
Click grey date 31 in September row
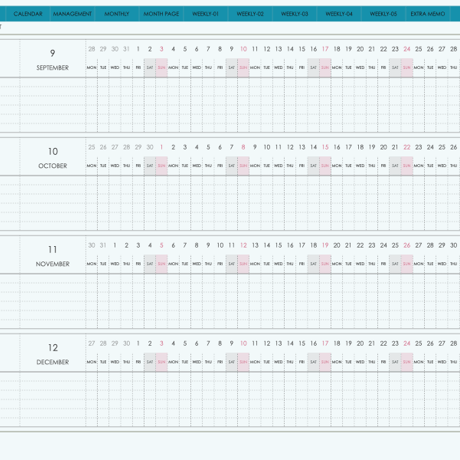[126, 49]
